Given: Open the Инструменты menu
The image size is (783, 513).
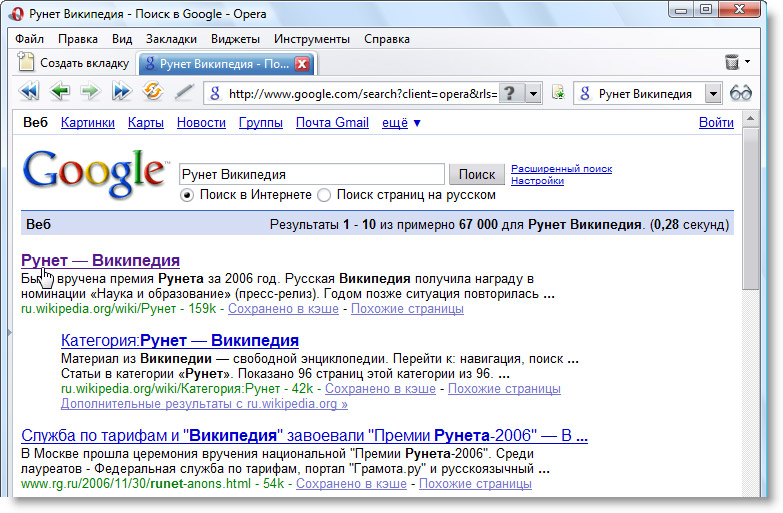Looking at the screenshot, I should coord(312,39).
